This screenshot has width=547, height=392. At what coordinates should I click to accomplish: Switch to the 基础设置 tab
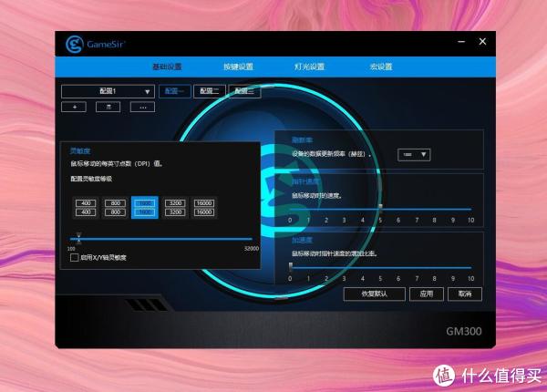pyautogui.click(x=167, y=67)
